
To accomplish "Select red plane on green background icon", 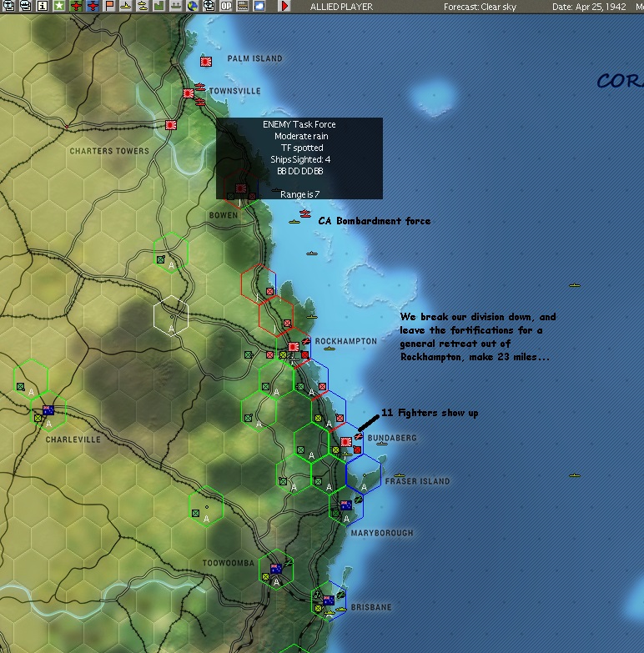I will [76, 6].
